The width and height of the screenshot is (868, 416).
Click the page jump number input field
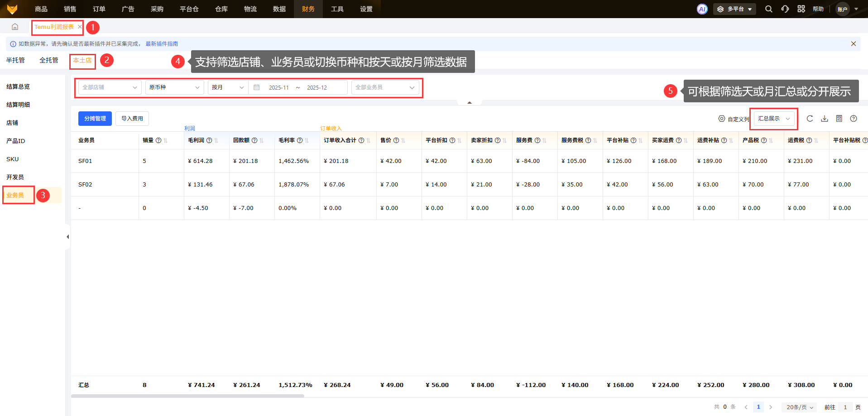click(x=845, y=407)
